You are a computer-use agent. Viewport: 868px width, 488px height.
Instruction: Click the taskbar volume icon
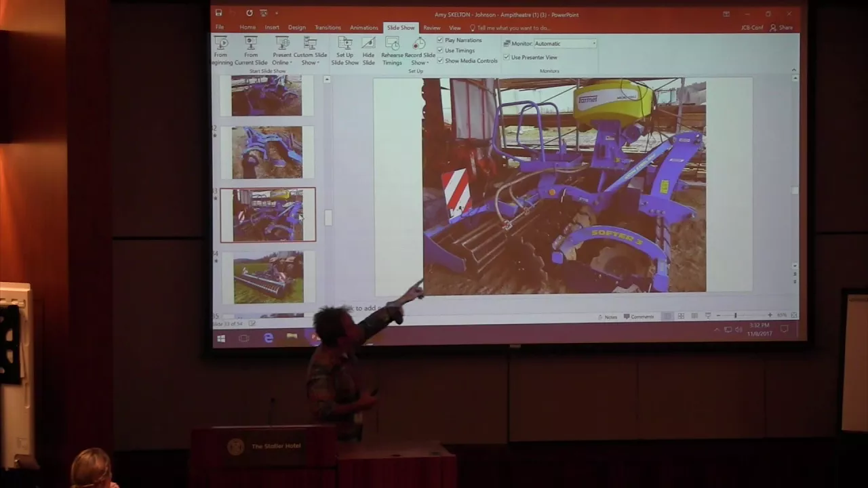(738, 330)
